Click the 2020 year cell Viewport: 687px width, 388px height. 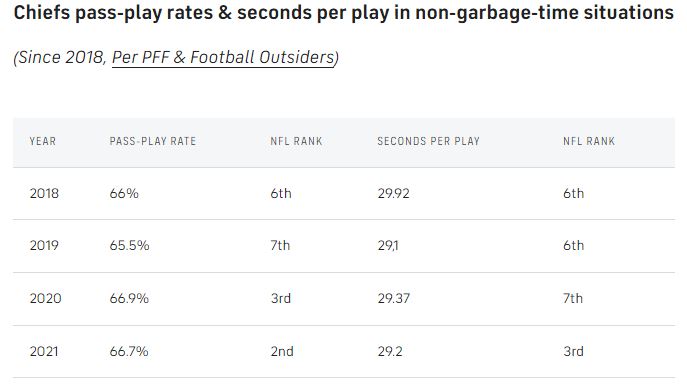coord(46,299)
